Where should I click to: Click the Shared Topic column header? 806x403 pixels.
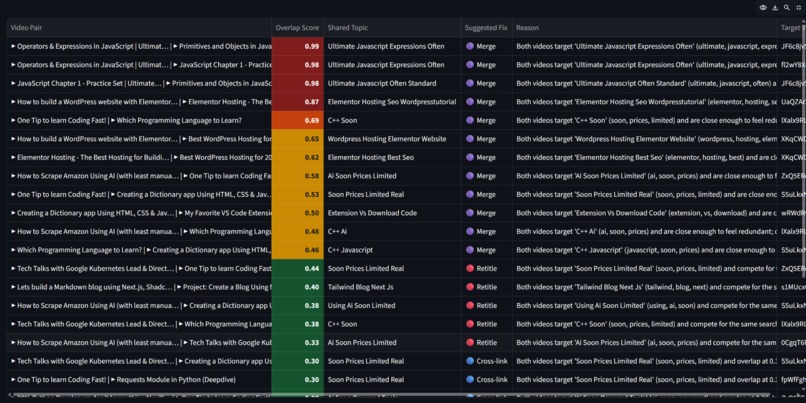[392, 28]
